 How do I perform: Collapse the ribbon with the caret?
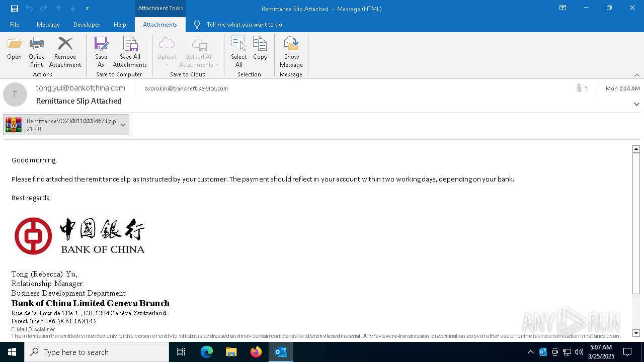pyautogui.click(x=637, y=75)
